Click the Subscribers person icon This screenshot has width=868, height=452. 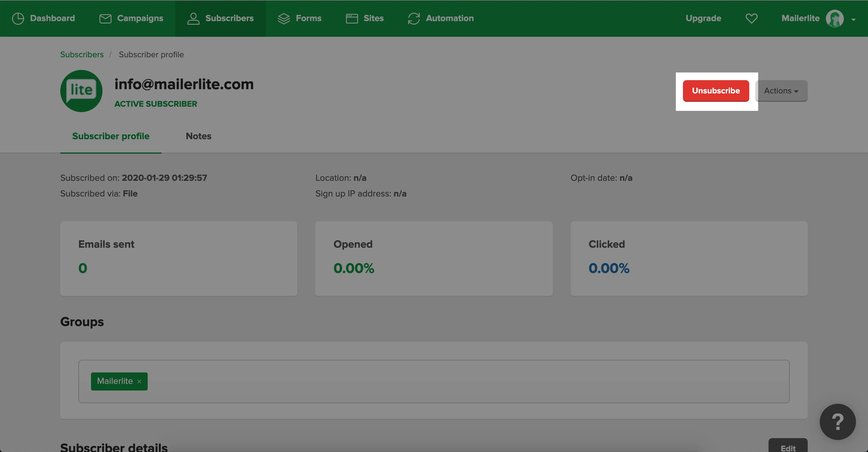(x=193, y=18)
